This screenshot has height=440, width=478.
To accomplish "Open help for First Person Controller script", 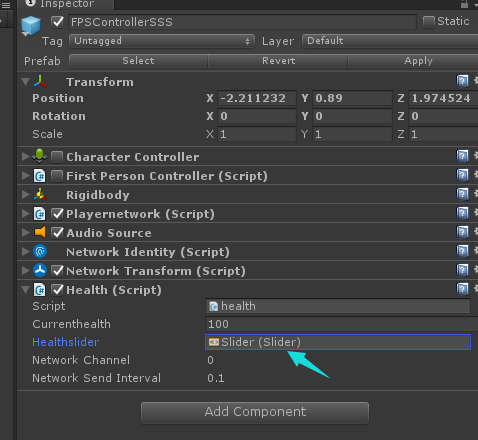I will point(462,175).
